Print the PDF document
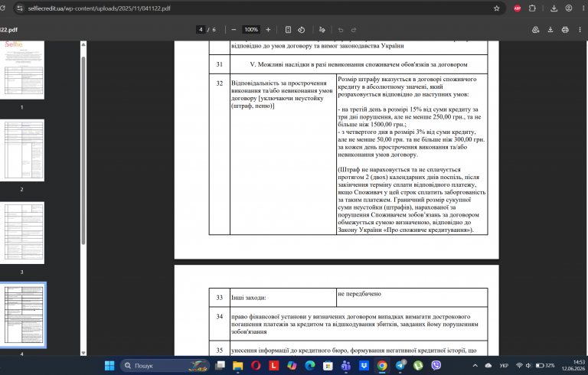 click(x=565, y=30)
